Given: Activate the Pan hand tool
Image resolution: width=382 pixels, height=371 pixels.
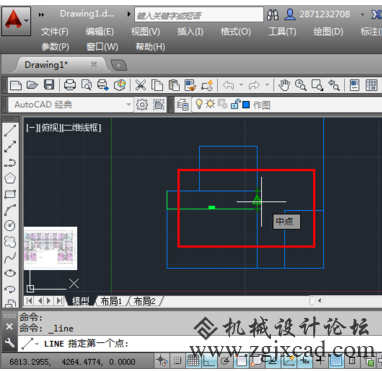Looking at the screenshot, I should click(284, 85).
